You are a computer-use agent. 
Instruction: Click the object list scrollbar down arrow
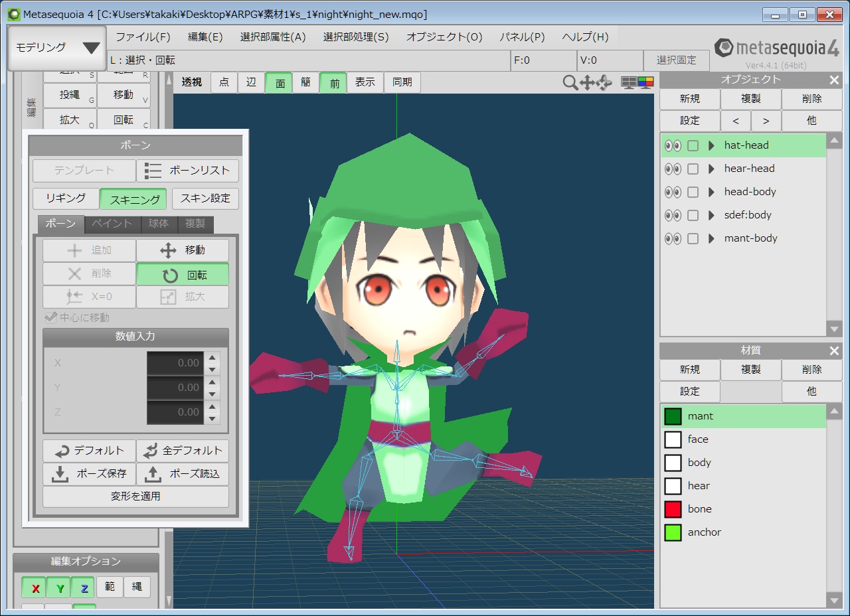tap(834, 329)
